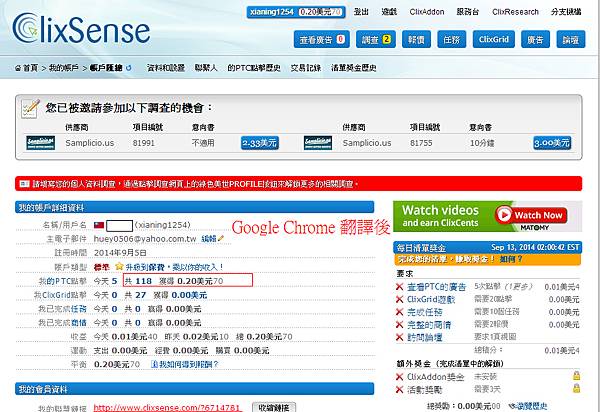Screen dimensions: 600x412
Task: Open ClixGrid遊戲 checklist link
Action: (431, 300)
